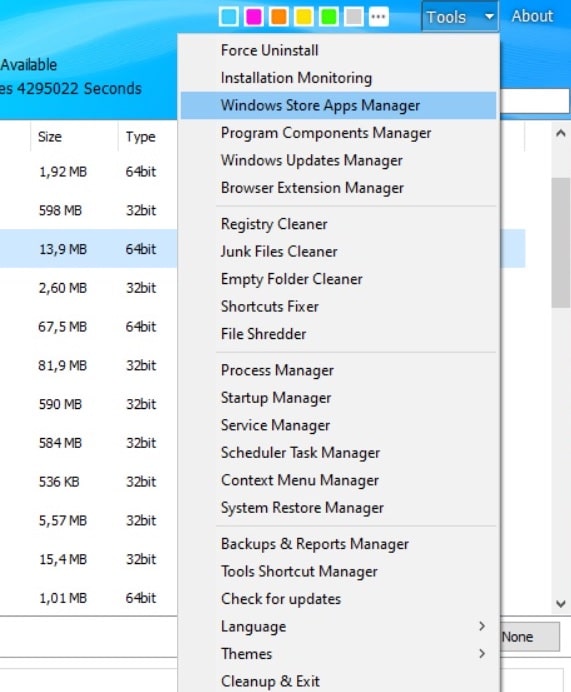Select the green theme color swatch

(x=329, y=17)
